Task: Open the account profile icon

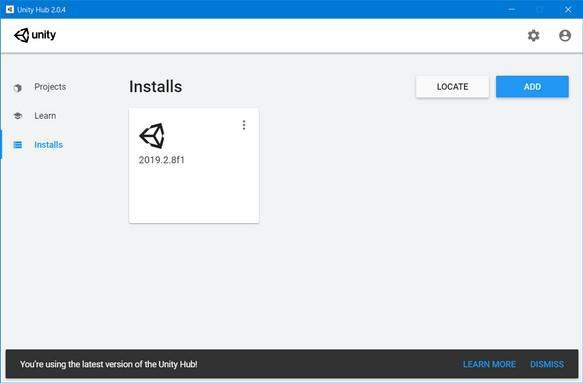Action: pyautogui.click(x=565, y=35)
